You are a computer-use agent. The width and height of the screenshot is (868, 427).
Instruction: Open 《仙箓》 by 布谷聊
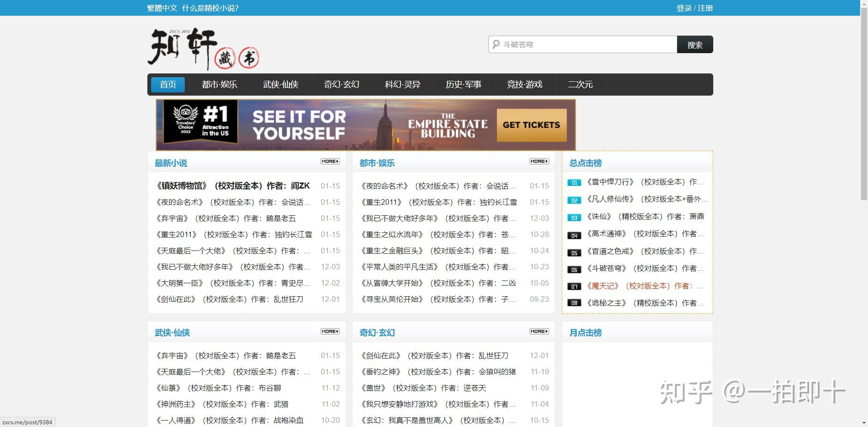click(x=218, y=388)
